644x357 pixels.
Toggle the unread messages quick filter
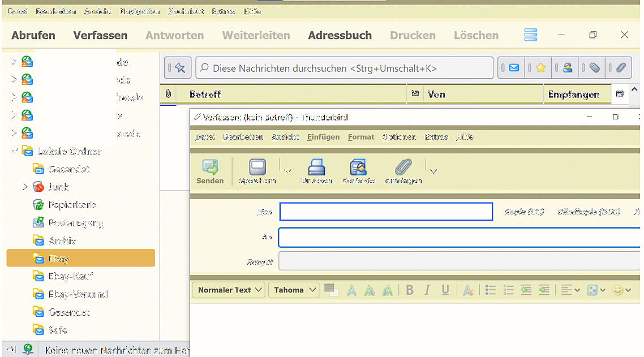coord(514,68)
